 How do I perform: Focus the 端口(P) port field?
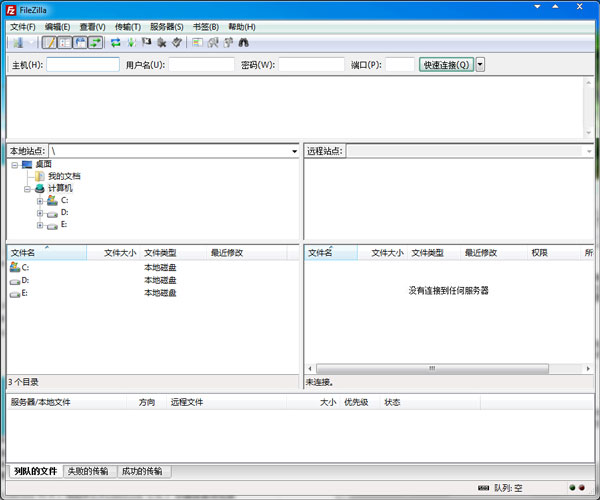[399, 64]
